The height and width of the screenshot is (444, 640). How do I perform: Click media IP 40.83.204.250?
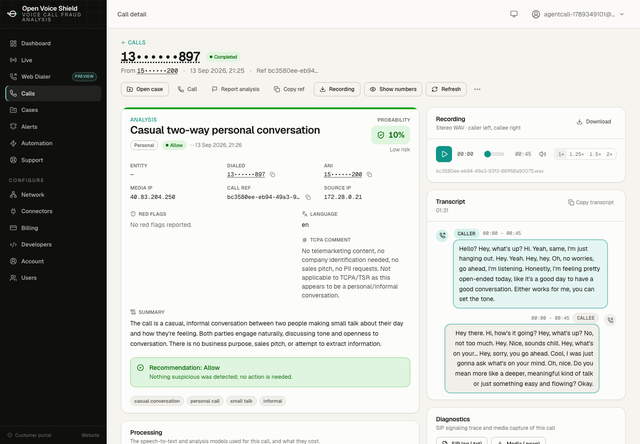click(153, 197)
